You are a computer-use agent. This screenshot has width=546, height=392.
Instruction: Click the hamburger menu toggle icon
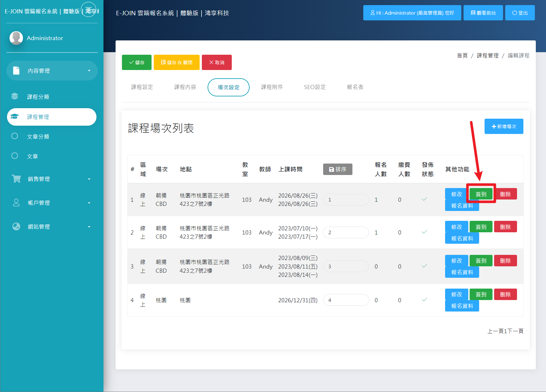click(x=89, y=10)
